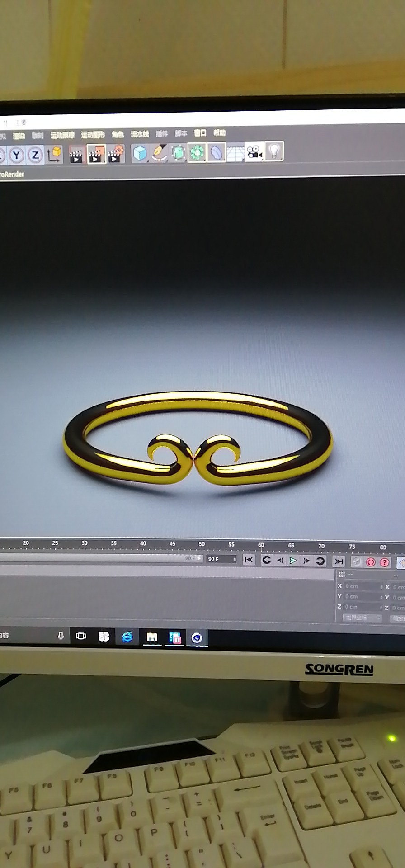Click the timeline preview range slider bar
The height and width of the screenshot is (868, 405).
101,558
